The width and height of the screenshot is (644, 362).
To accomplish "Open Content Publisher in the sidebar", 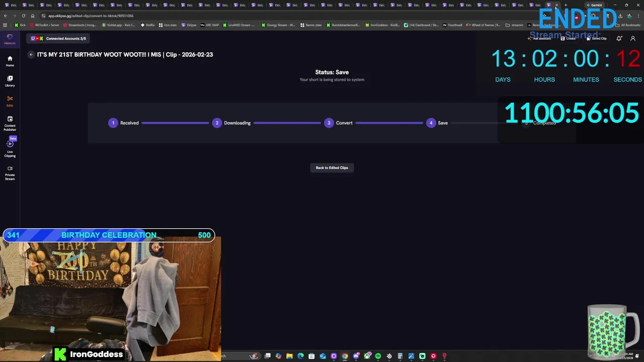I will point(10,124).
